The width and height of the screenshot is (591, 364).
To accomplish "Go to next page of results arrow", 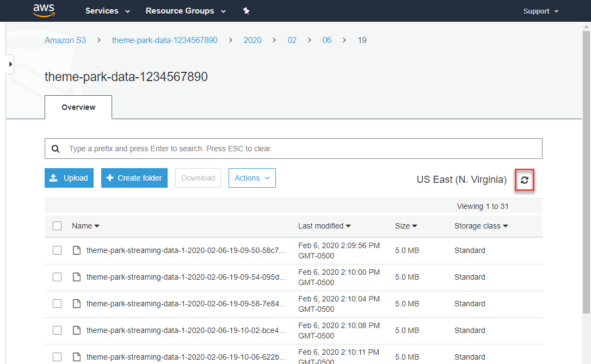I will [515, 207].
